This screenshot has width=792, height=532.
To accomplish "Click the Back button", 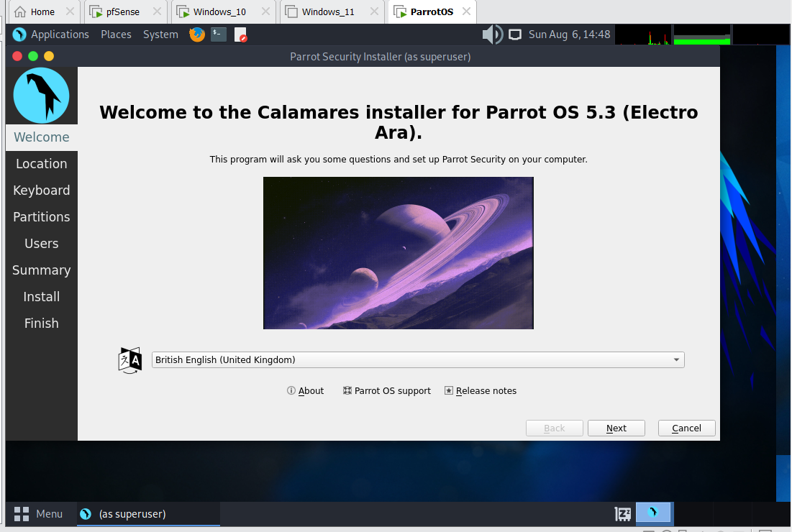I will (554, 428).
